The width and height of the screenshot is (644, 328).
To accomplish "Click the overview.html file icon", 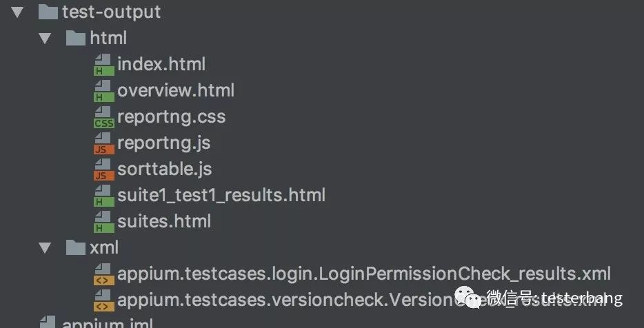I will [x=103, y=92].
